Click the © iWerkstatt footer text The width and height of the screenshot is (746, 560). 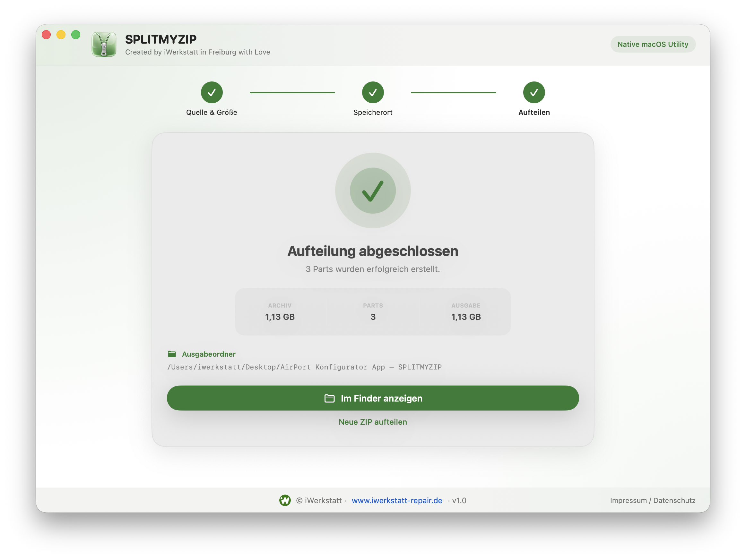point(319,500)
